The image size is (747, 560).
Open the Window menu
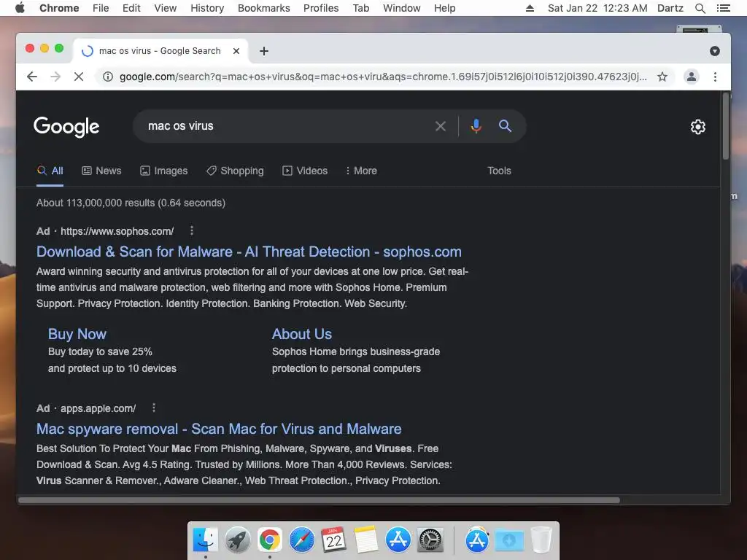coord(402,8)
